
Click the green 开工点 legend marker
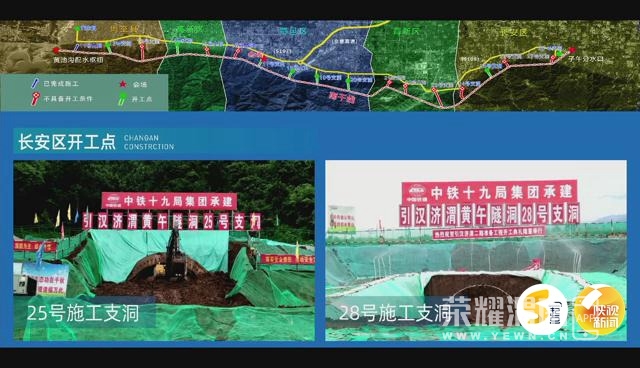[x=122, y=99]
